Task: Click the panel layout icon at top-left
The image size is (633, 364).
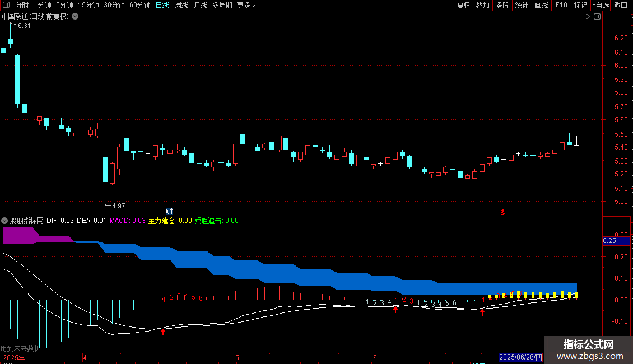Action: pos(6,5)
